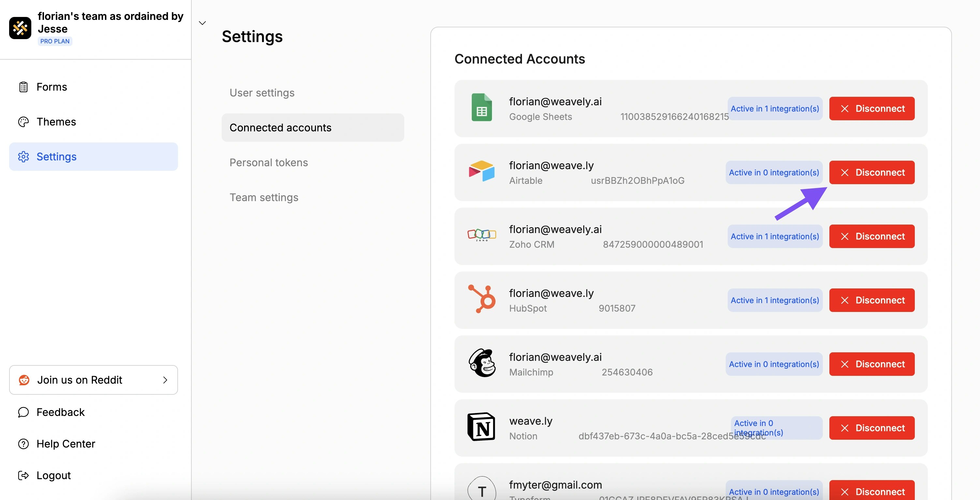Viewport: 980px width, 500px height.
Task: Open the Personal tokens tab
Action: click(268, 162)
